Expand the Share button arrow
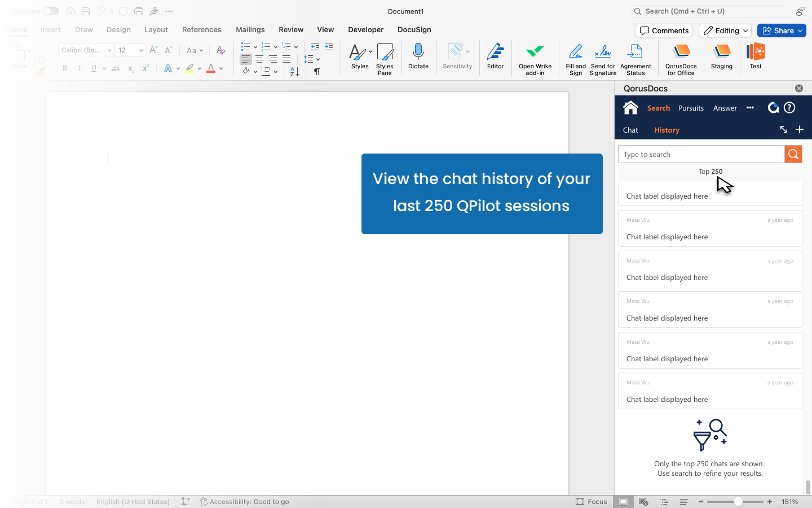812x508 pixels. 800,30
